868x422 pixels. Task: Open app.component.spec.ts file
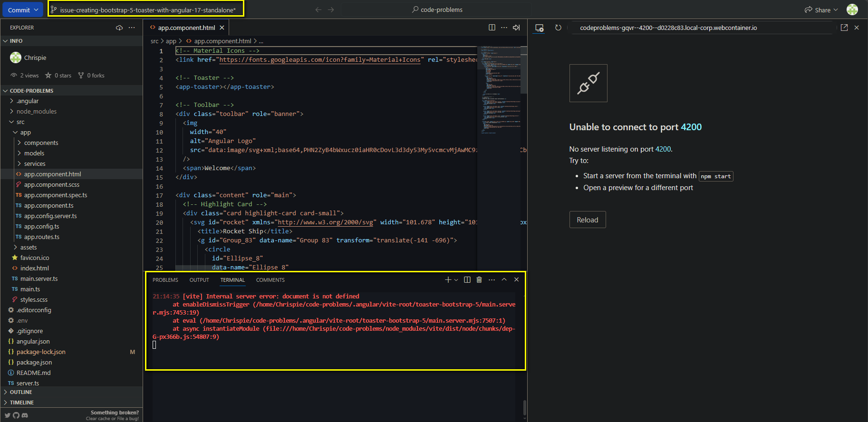coord(71,195)
